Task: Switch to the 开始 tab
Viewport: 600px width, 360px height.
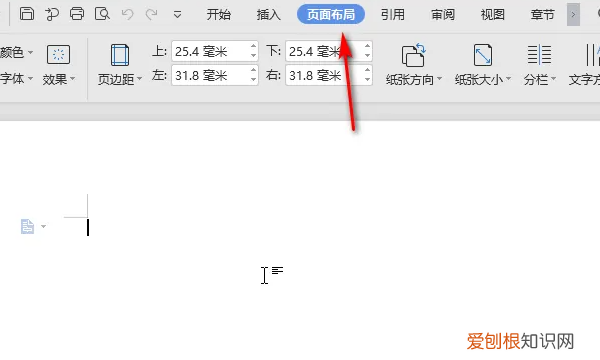Action: point(219,15)
